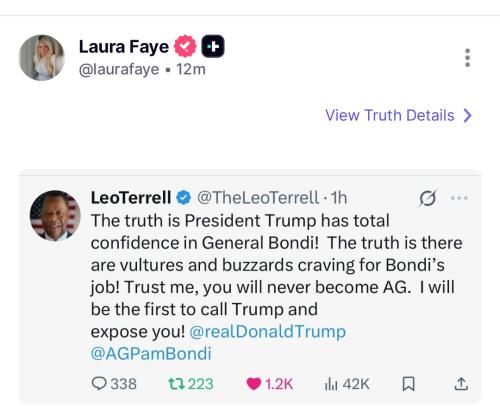Toggle the bookmark icon on Leo Terrell's tweet
Screen dimensions: 500x419
[408, 384]
